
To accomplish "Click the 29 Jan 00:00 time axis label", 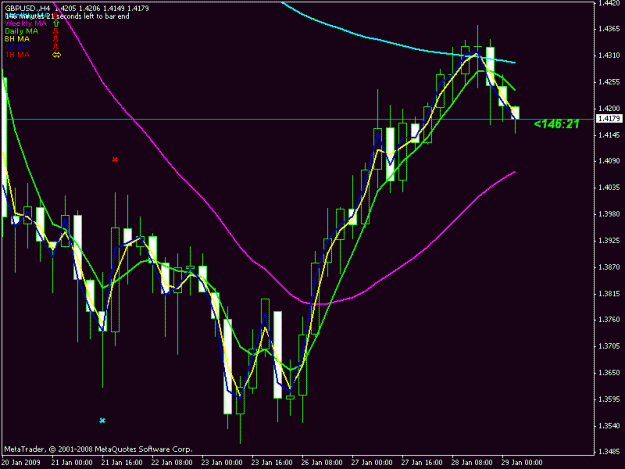I will tap(522, 462).
